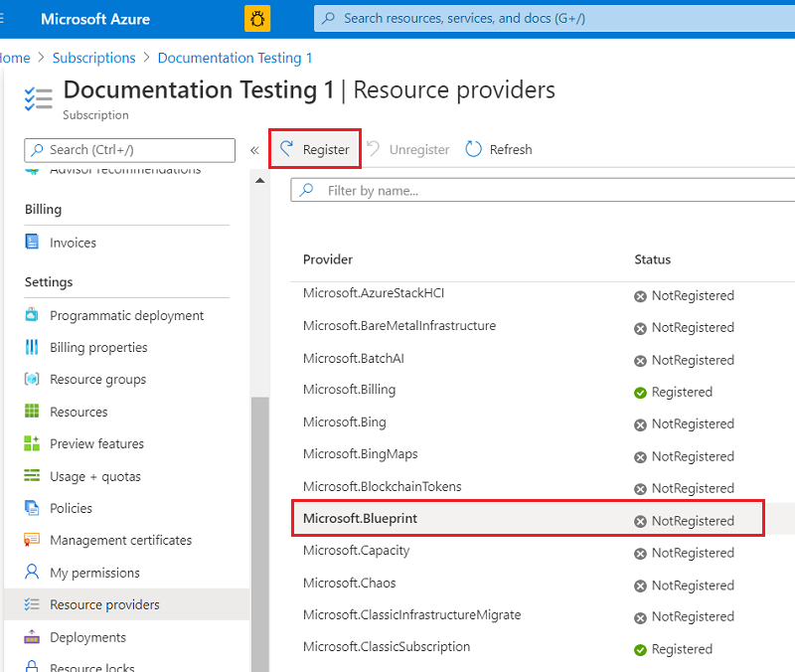Go to Resource groups

pyautogui.click(x=97, y=380)
